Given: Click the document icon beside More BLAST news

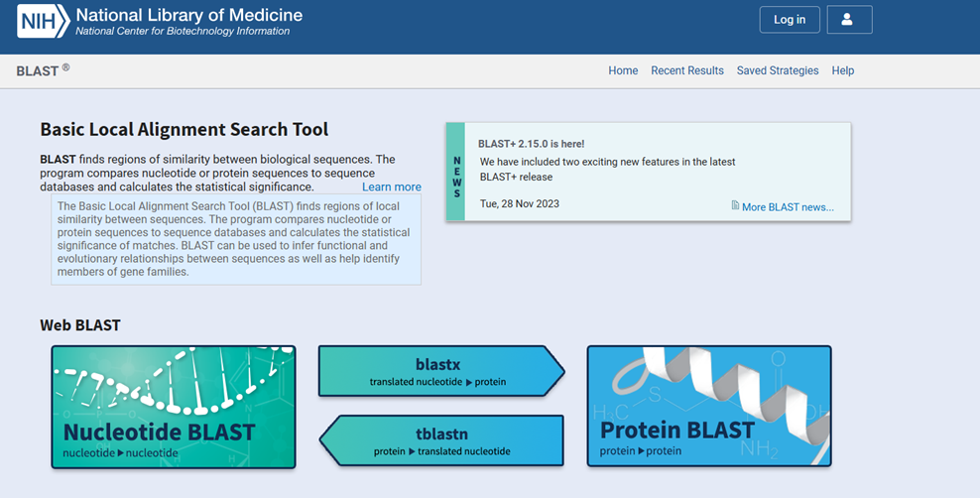Looking at the screenshot, I should pos(736,205).
